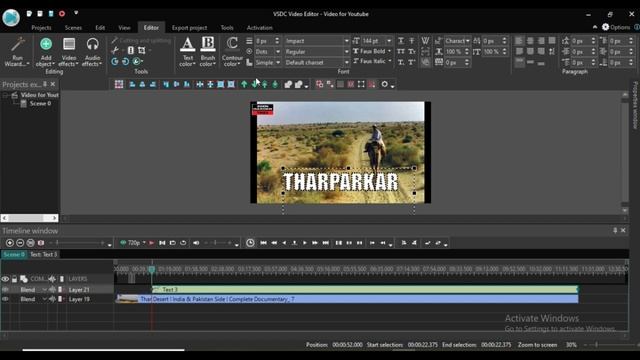Select the Thar Desert documentary video clip
Image resolution: width=640 pixels, height=360 pixels.
[x=347, y=299]
